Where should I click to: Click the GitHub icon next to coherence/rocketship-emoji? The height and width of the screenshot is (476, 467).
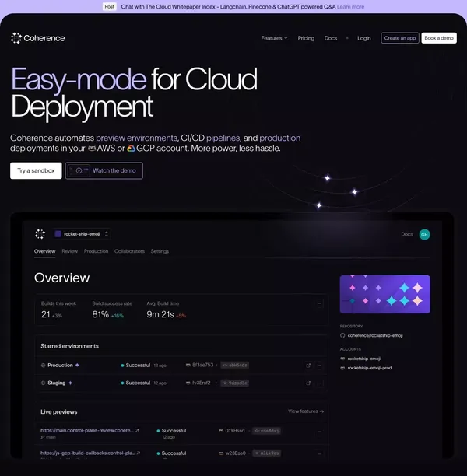coord(342,335)
